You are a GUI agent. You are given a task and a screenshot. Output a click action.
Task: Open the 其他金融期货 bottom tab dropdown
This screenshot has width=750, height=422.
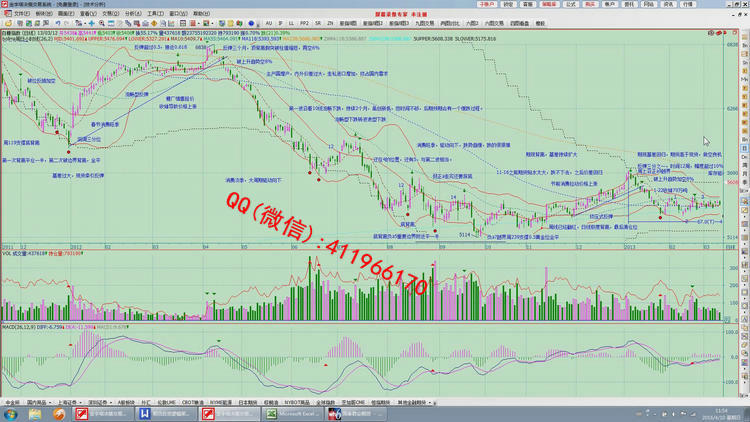tap(430, 403)
